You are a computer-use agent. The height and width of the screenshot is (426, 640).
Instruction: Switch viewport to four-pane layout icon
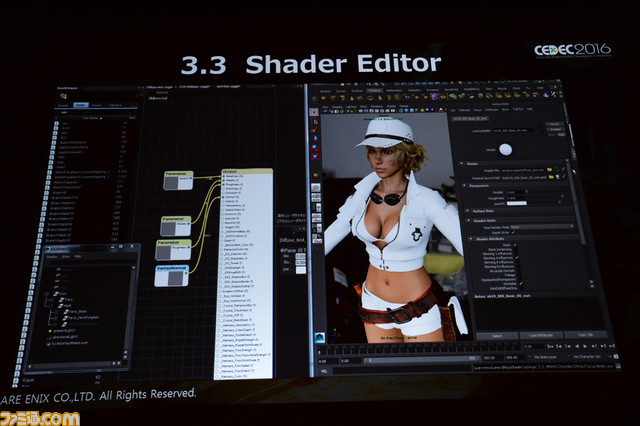click(316, 197)
